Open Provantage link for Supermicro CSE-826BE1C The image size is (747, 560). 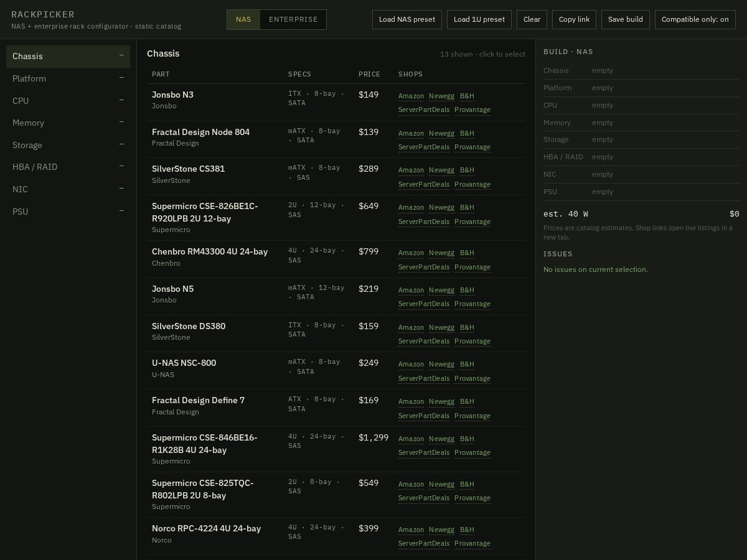472,222
